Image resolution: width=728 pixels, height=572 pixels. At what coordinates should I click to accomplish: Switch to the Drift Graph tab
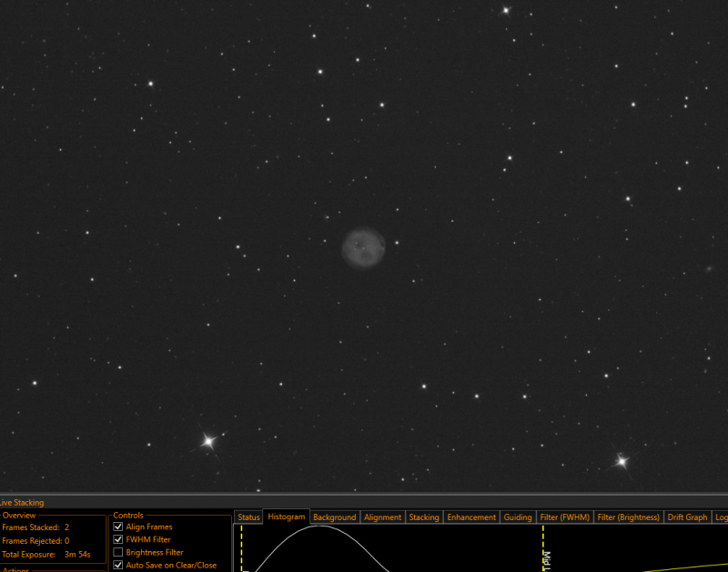[687, 517]
